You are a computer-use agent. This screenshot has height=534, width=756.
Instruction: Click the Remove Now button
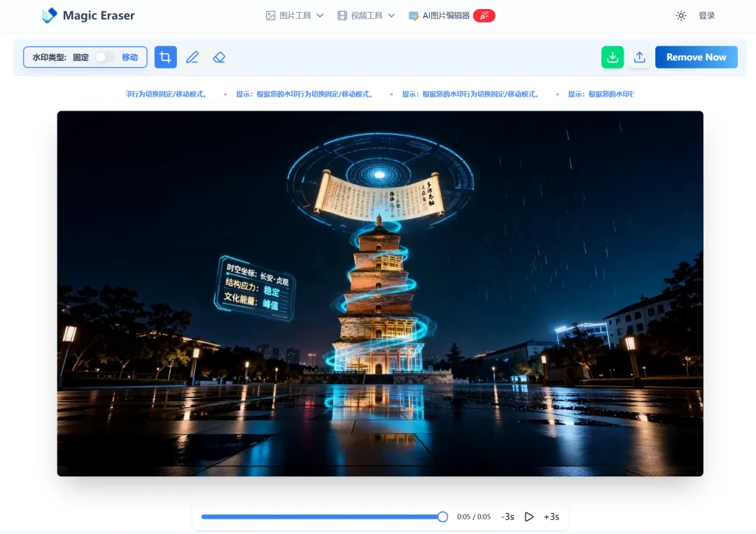(696, 57)
